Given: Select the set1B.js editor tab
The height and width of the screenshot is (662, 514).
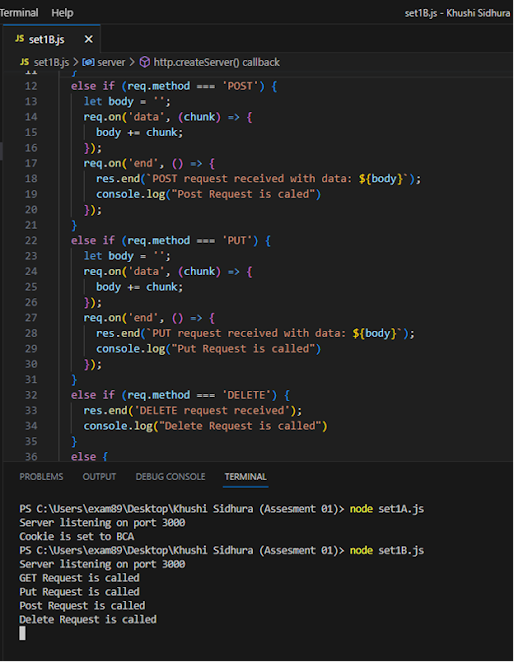Looking at the screenshot, I should tap(52, 39).
